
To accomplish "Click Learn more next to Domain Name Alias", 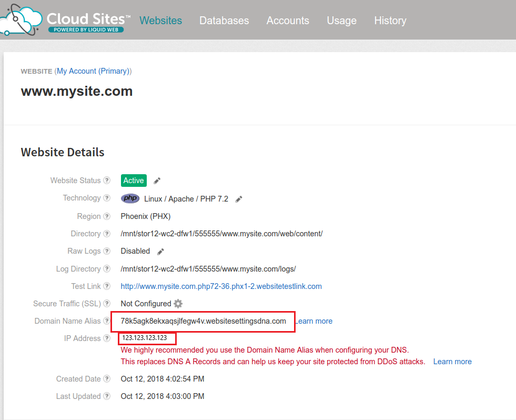I will pos(313,321).
